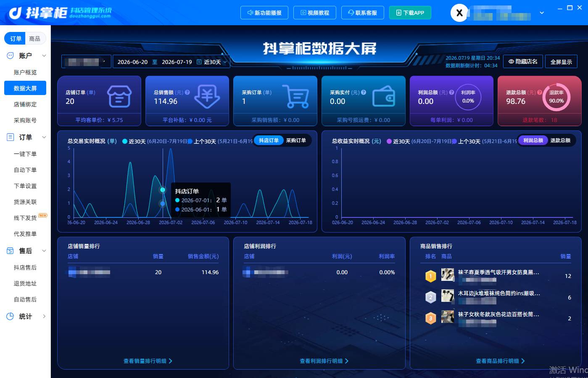Toggle 隐藏店名 visibility button
Screen dimensions: 588x378
523,62
